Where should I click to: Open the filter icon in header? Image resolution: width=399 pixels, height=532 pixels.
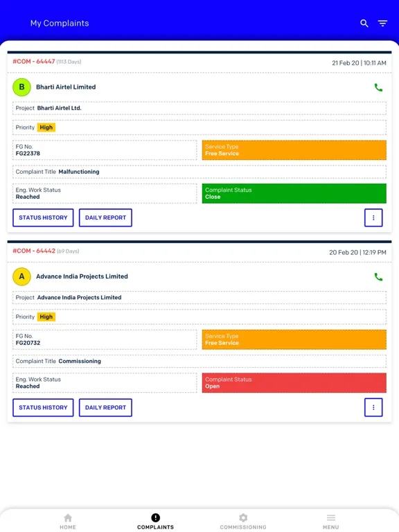pyautogui.click(x=382, y=23)
